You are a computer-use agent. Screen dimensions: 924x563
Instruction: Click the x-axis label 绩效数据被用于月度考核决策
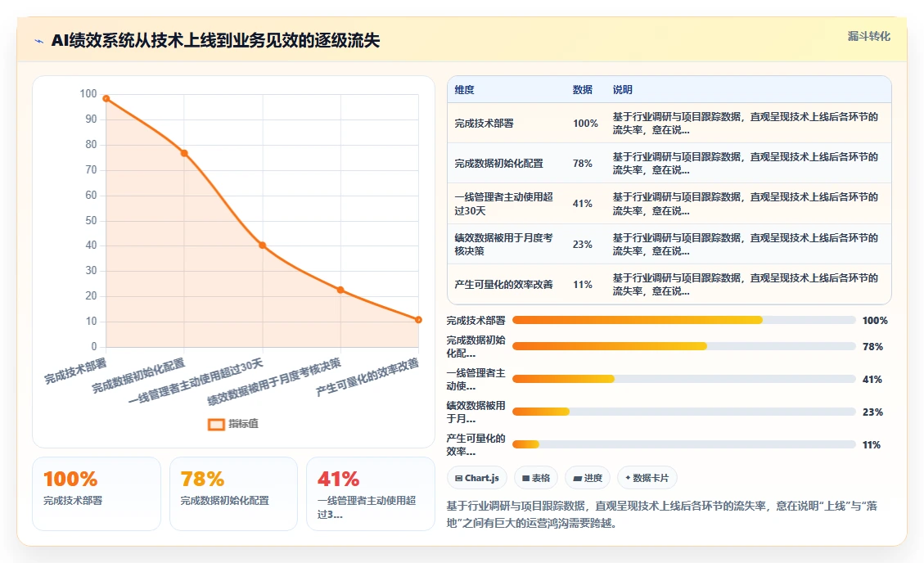pyautogui.click(x=274, y=381)
